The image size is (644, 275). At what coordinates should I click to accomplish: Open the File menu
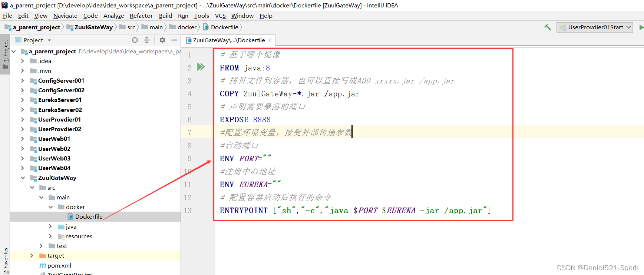click(x=7, y=16)
